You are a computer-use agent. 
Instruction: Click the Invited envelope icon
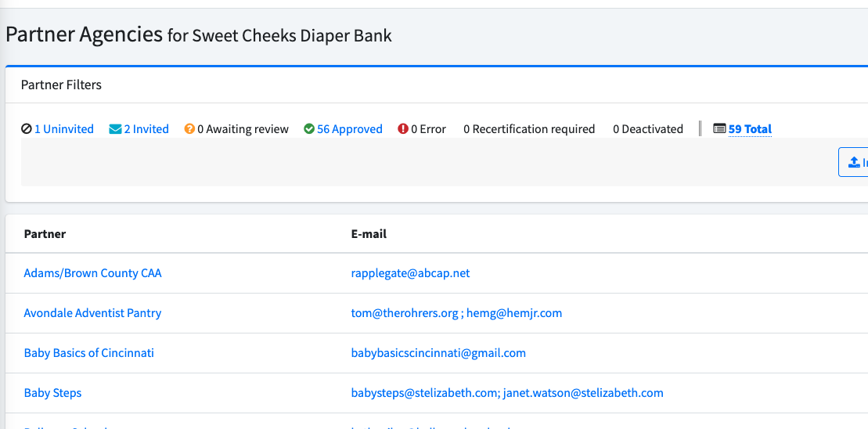pyautogui.click(x=115, y=129)
